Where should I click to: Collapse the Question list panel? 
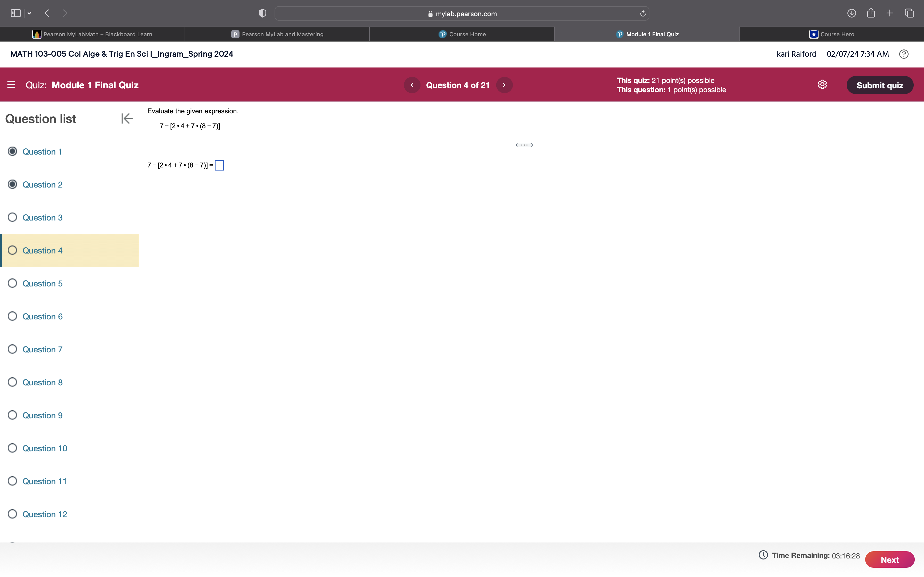pyautogui.click(x=127, y=119)
